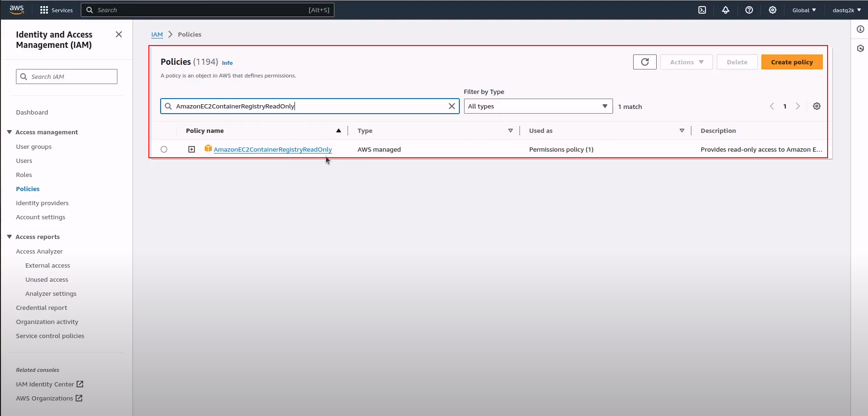
Task: Open Dashboard in the sidebar
Action: [x=32, y=112]
